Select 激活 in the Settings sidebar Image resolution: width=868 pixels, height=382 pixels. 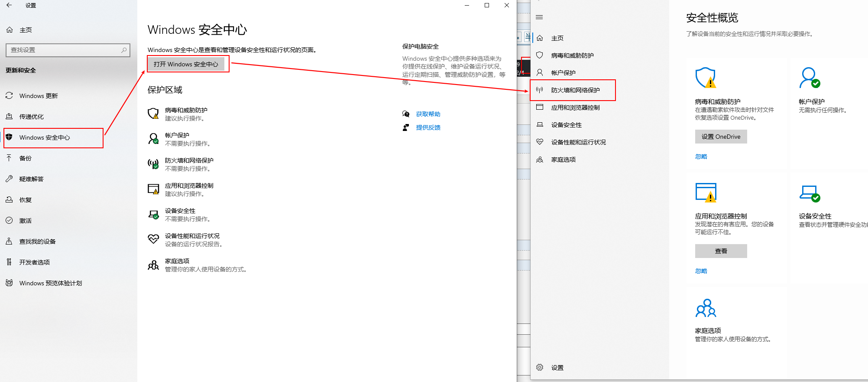tap(26, 221)
